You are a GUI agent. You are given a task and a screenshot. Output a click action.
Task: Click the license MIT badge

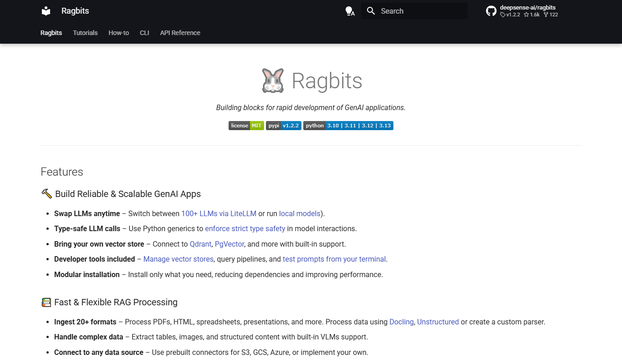point(246,126)
